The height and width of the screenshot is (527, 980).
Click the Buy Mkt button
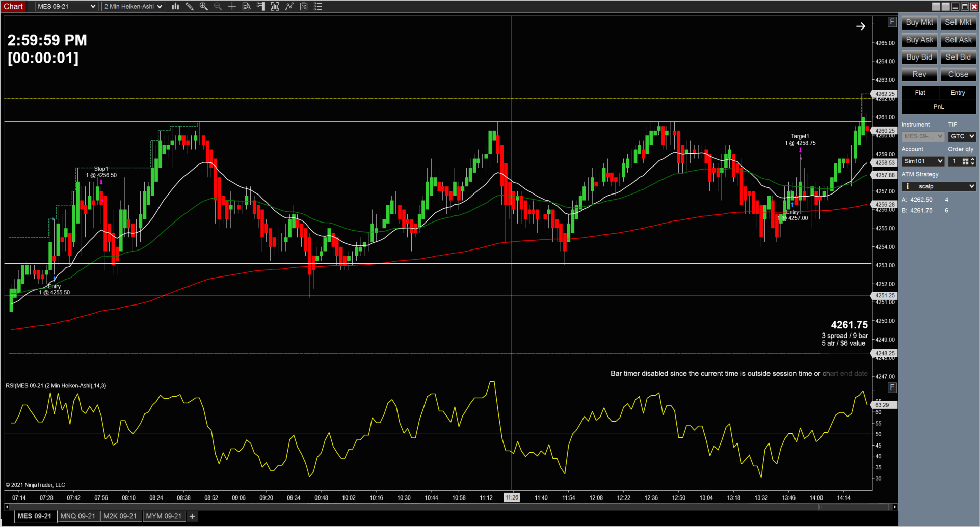pyautogui.click(x=919, y=22)
